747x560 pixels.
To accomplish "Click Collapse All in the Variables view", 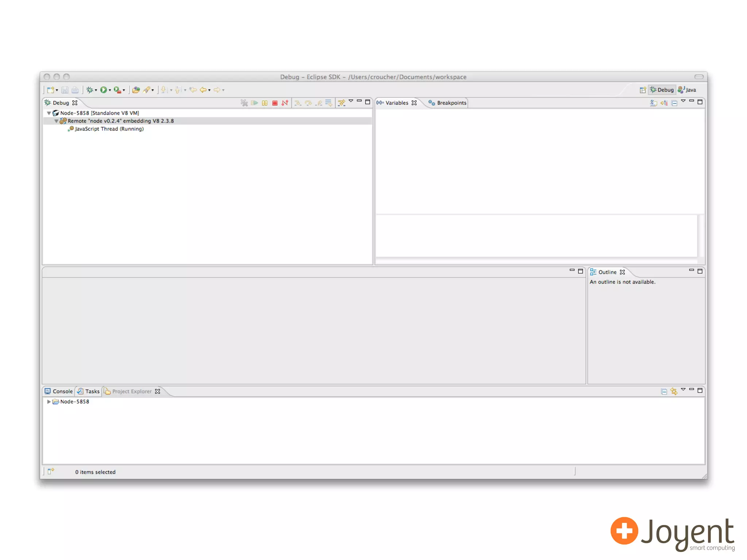I will coord(674,103).
